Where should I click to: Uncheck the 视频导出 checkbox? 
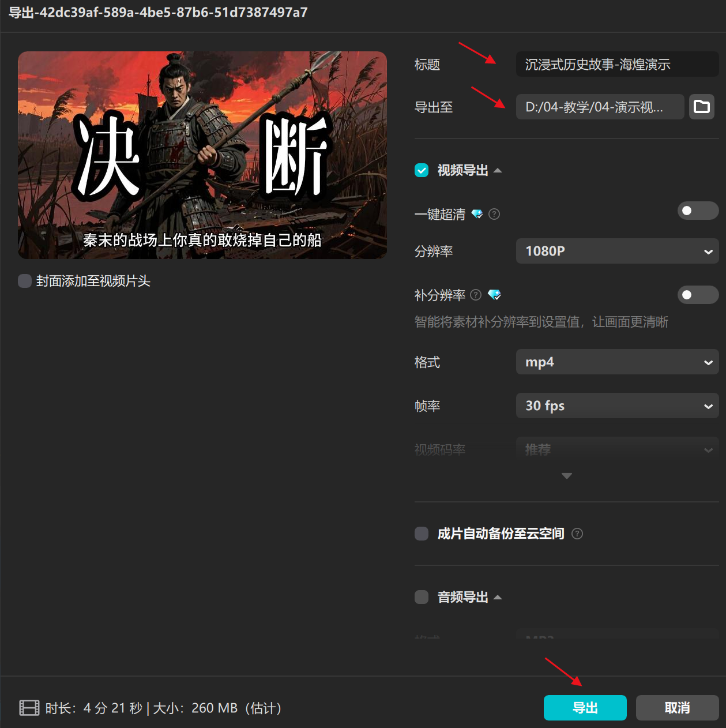422,170
